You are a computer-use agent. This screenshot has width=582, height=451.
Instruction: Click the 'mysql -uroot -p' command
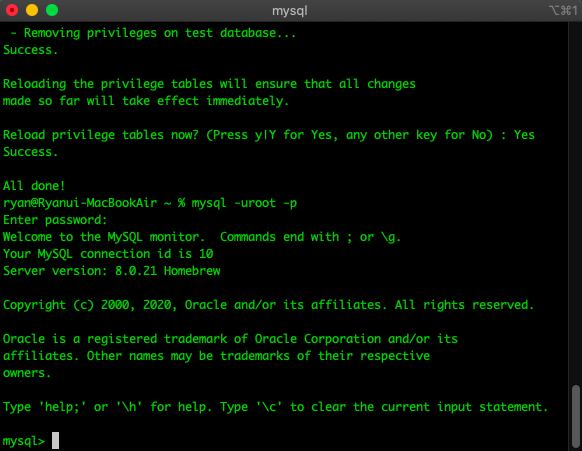click(x=244, y=203)
